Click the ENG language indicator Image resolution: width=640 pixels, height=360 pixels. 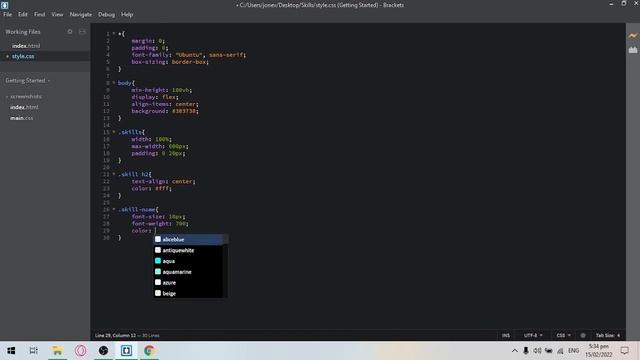point(573,351)
